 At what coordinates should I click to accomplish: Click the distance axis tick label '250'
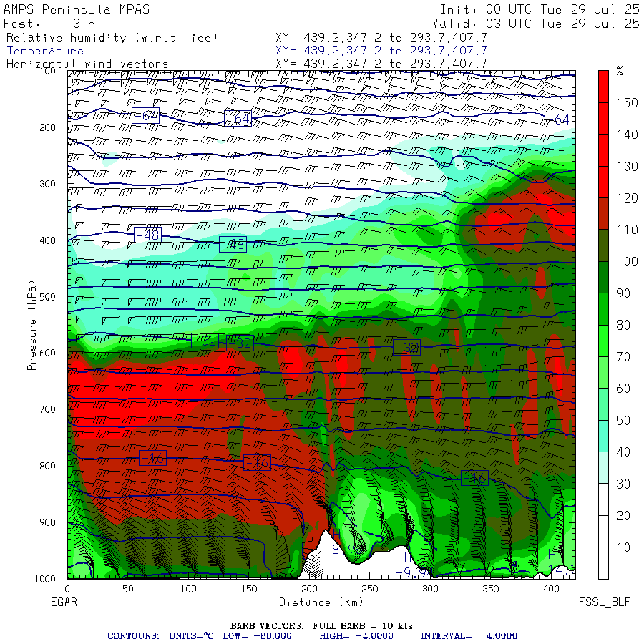tap(370, 589)
